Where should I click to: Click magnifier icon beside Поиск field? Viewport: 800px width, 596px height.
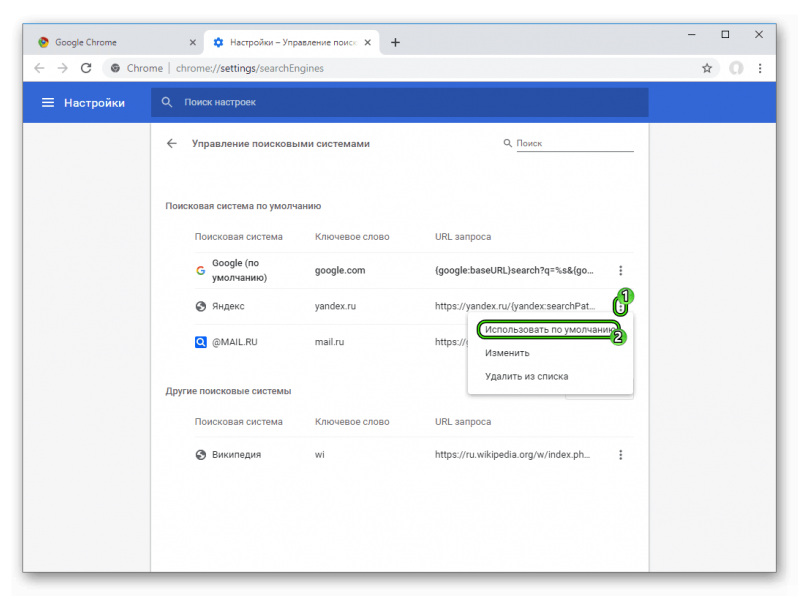point(507,143)
